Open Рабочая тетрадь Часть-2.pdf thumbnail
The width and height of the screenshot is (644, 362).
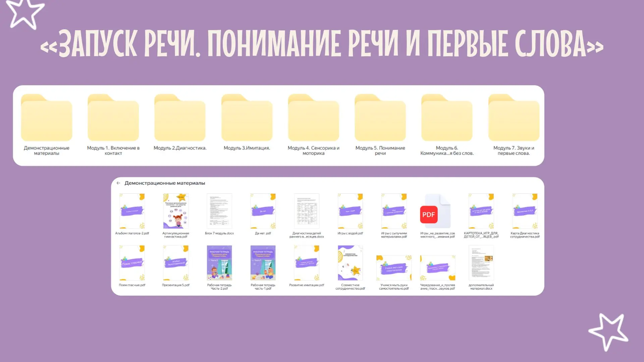point(219,263)
